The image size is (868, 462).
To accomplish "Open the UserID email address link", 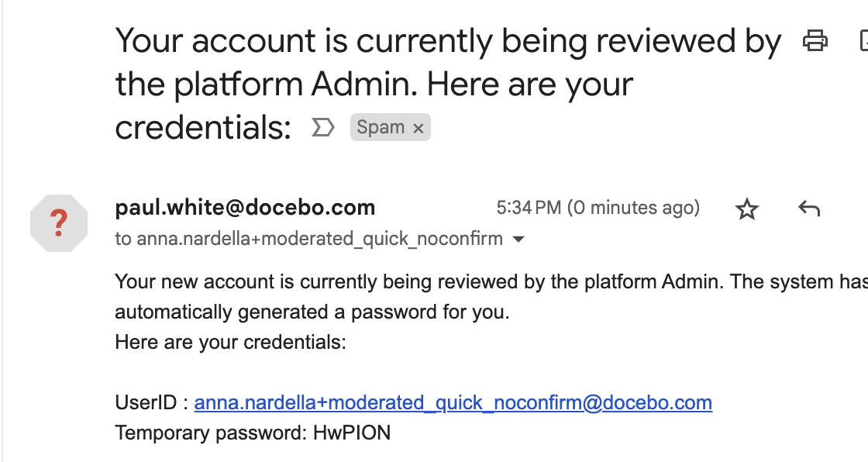I will click(453, 403).
